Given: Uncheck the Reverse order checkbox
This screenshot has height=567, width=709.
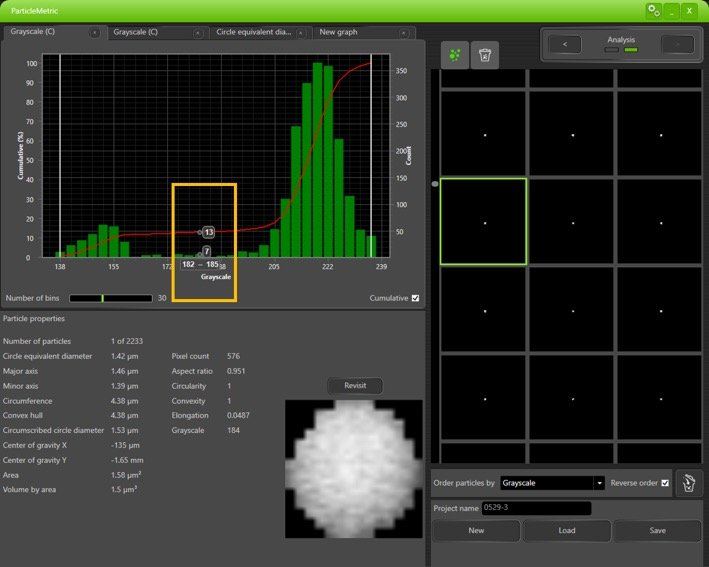Looking at the screenshot, I should [665, 483].
